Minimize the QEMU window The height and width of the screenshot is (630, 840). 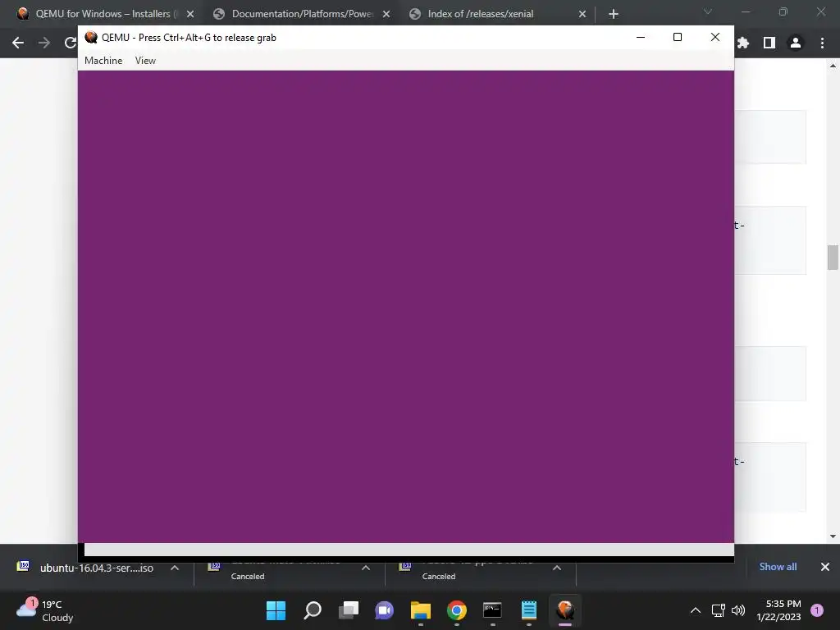point(640,37)
